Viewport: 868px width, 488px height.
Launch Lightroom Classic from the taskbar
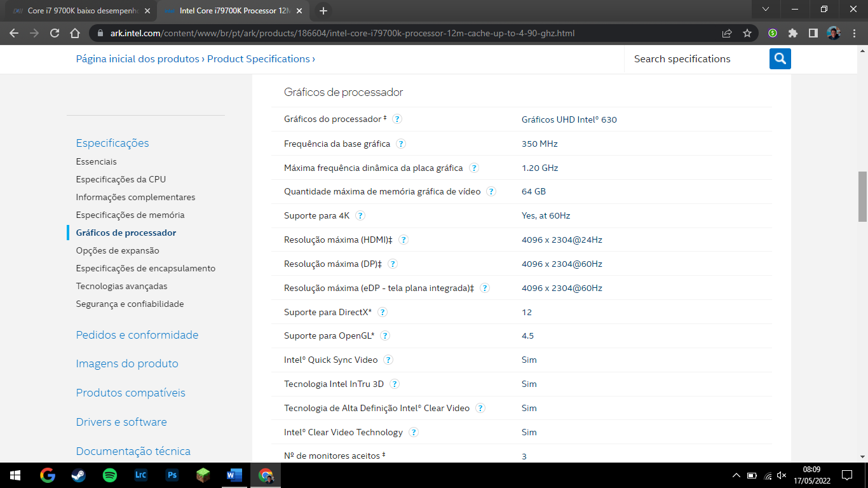pos(141,475)
